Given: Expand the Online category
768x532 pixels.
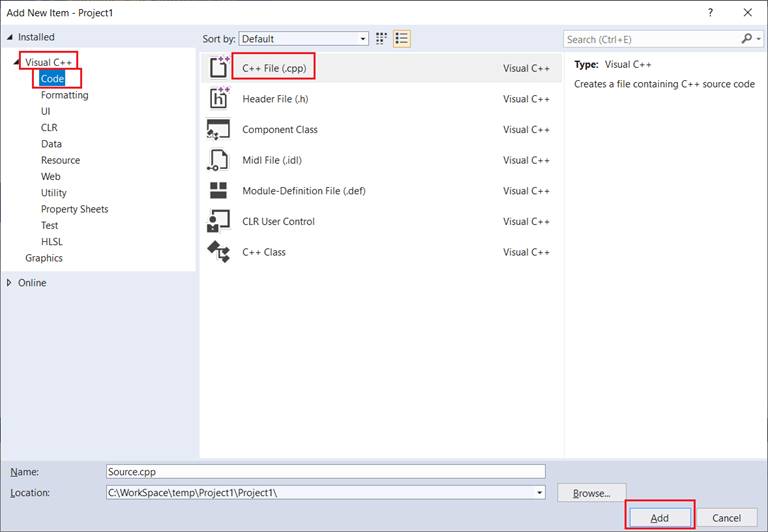Looking at the screenshot, I should (10, 283).
